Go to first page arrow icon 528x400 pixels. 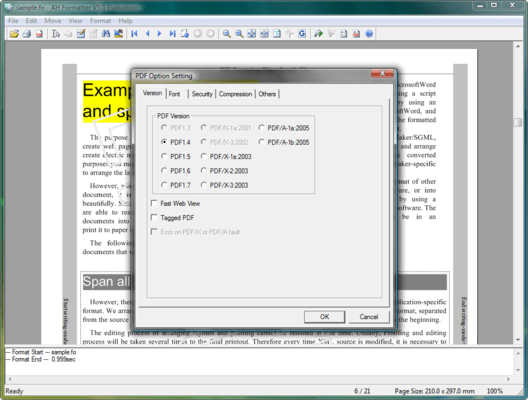(134, 34)
